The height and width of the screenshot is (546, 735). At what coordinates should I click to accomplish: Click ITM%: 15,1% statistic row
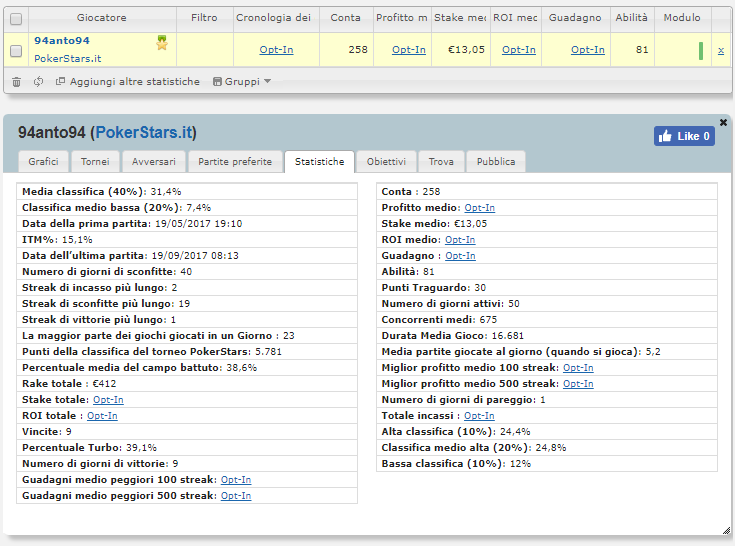click(187, 240)
